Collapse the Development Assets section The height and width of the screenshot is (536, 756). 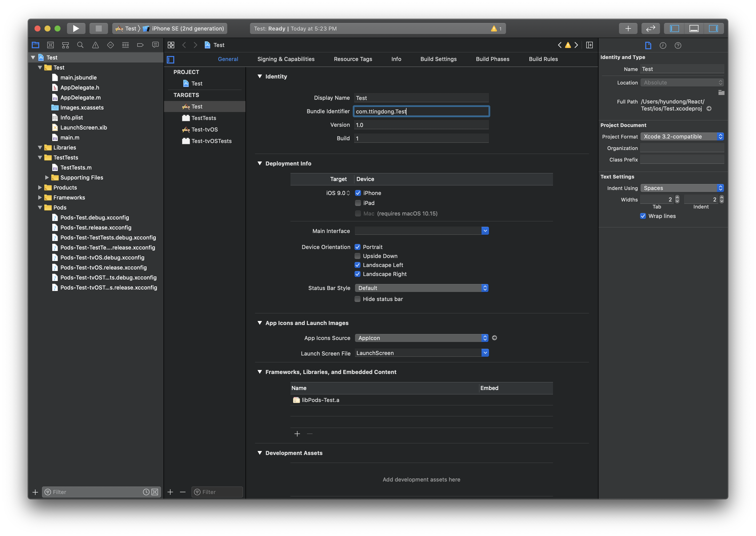260,453
